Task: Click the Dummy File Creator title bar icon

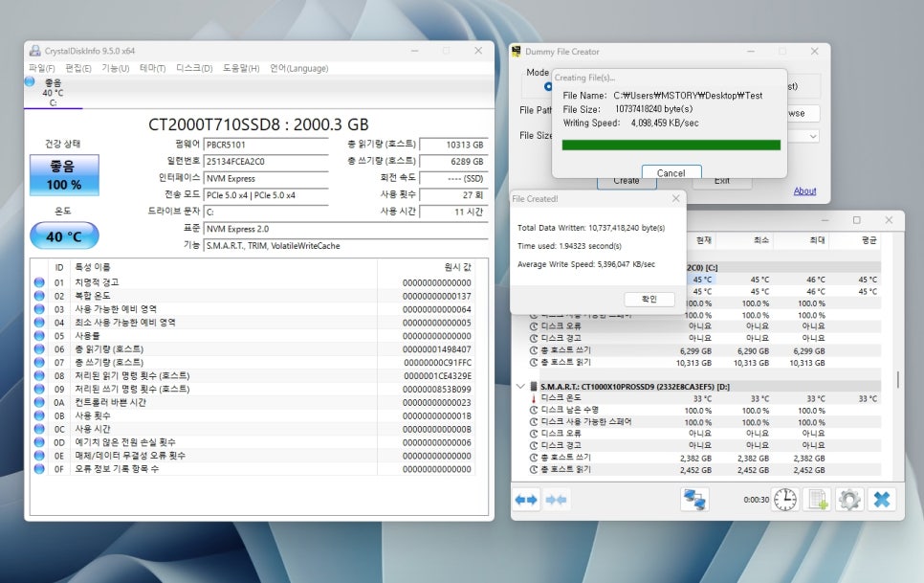Action: (517, 52)
